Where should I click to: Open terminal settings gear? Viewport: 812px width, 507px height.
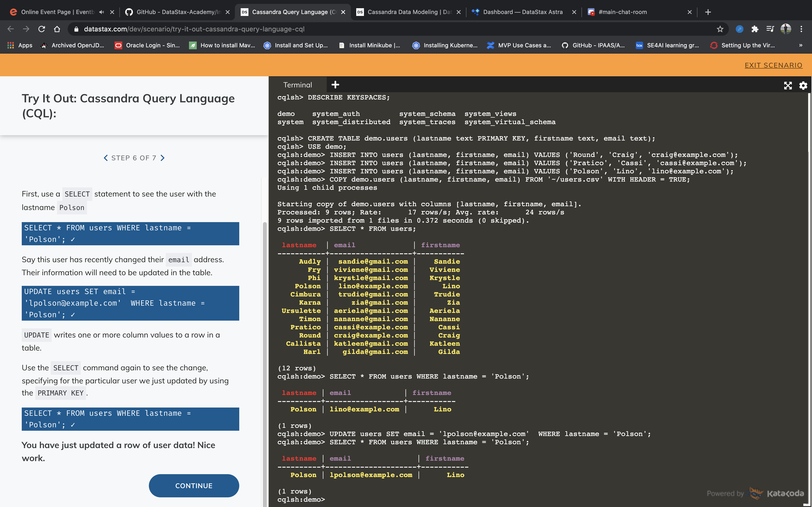[803, 85]
